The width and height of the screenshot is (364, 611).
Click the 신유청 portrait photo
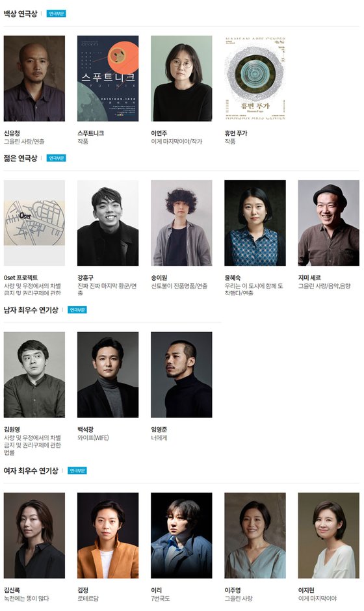coord(34,78)
